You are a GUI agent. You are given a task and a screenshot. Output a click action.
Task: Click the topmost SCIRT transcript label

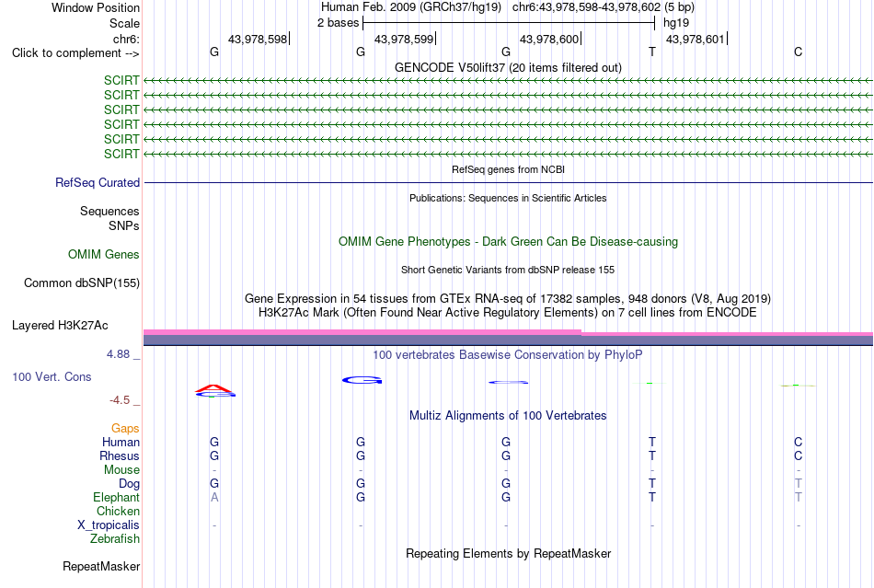pos(121,80)
